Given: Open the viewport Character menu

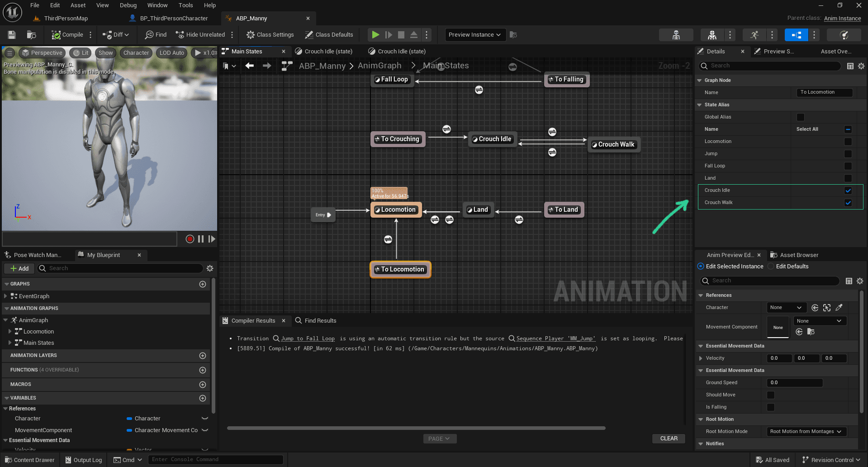Looking at the screenshot, I should pos(136,53).
